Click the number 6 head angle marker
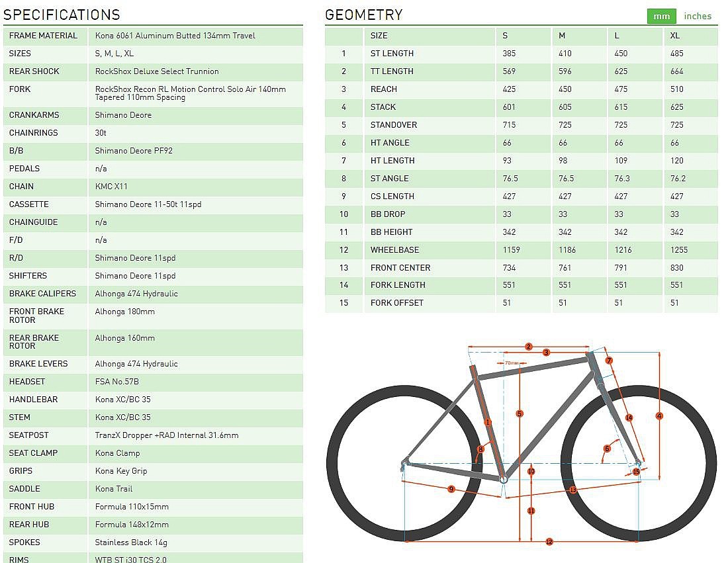728x563 pixels. (607, 449)
